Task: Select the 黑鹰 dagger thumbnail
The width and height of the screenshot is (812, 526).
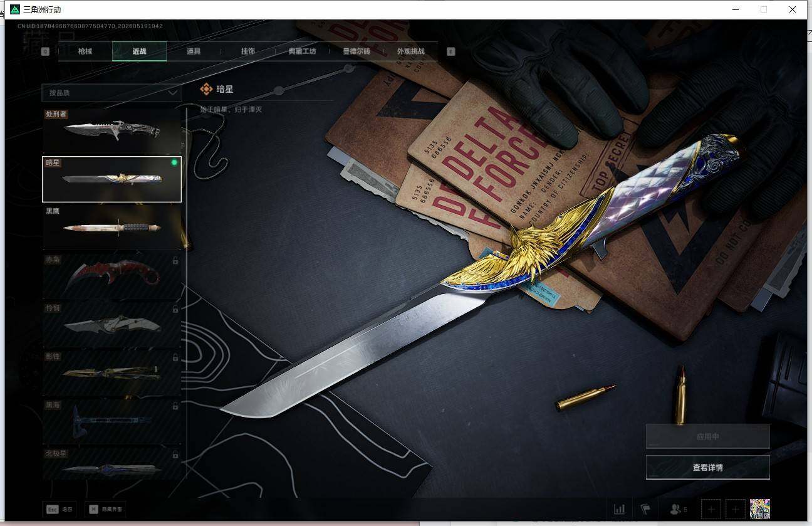Action: (112, 228)
